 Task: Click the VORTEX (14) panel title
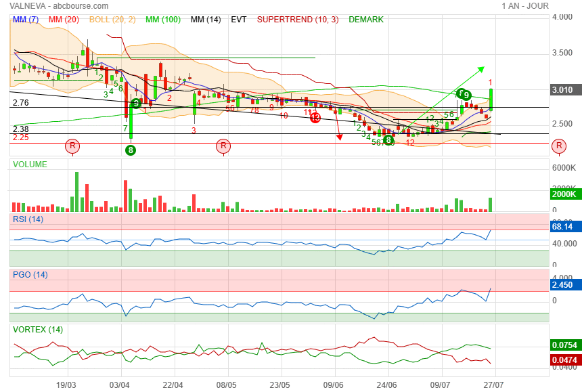tap(38, 330)
